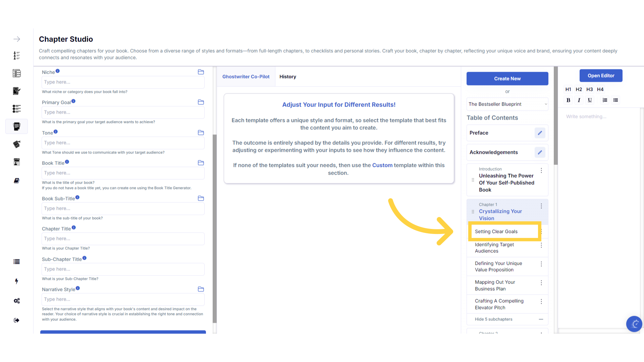Open options menu for Introduction entry

click(x=541, y=171)
